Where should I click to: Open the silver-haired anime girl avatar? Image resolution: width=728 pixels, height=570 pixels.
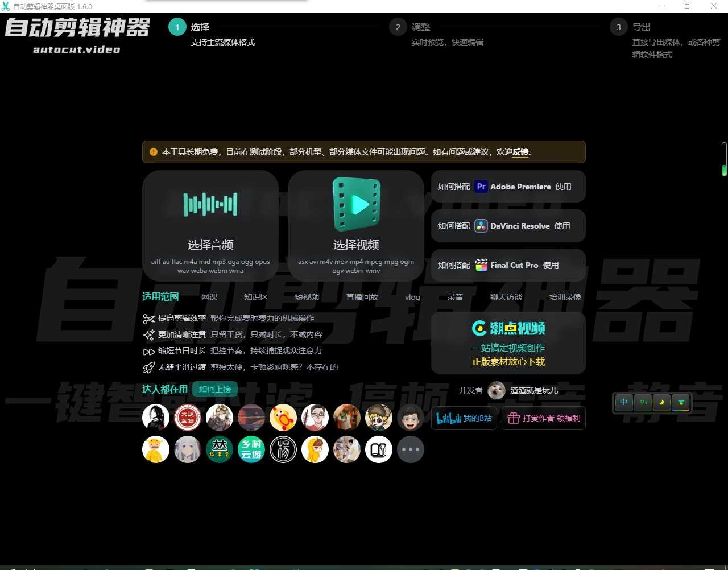pos(188,449)
